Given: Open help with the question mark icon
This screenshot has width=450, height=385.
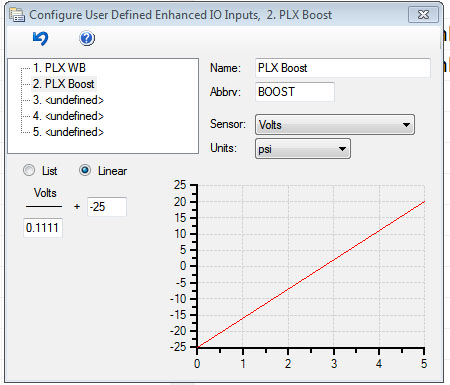Looking at the screenshot, I should coord(87,38).
